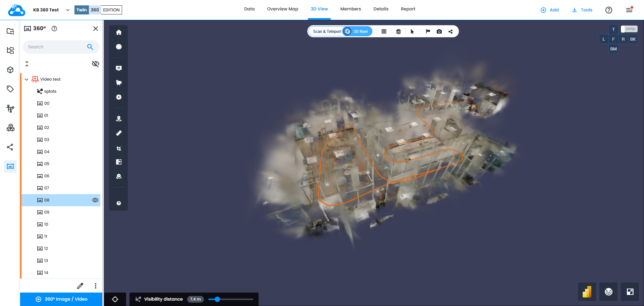Open the share nodes icon in the left sidebar
644x306 pixels.
[10, 147]
